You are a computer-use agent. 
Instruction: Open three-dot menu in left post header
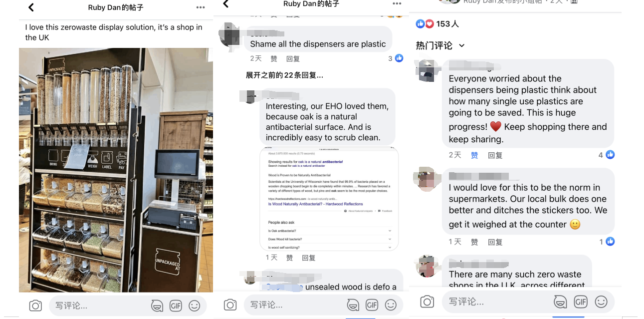[201, 7]
